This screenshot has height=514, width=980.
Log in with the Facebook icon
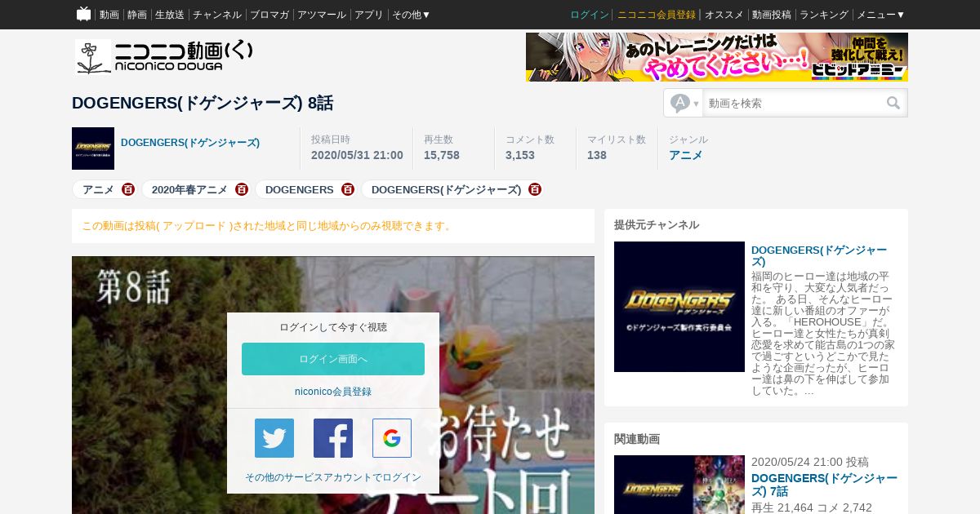click(333, 438)
